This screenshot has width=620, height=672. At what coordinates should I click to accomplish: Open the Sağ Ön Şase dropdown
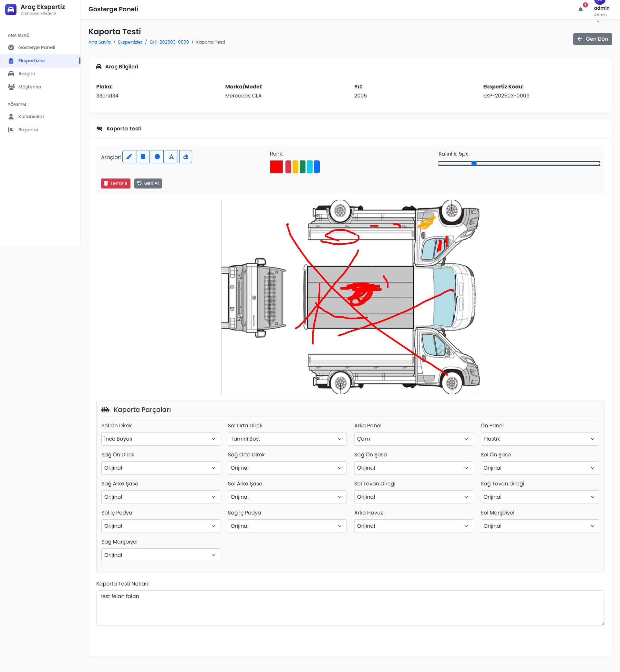tap(413, 468)
